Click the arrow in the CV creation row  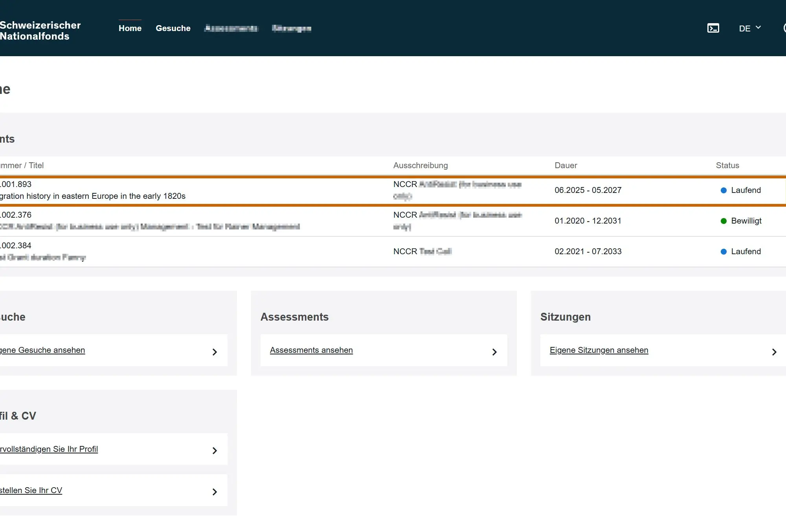click(x=215, y=492)
